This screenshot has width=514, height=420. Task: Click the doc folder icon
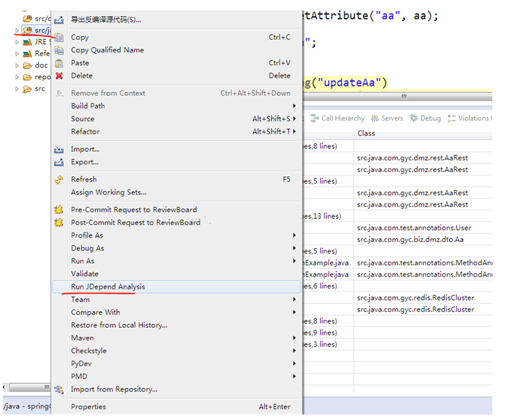[27, 66]
